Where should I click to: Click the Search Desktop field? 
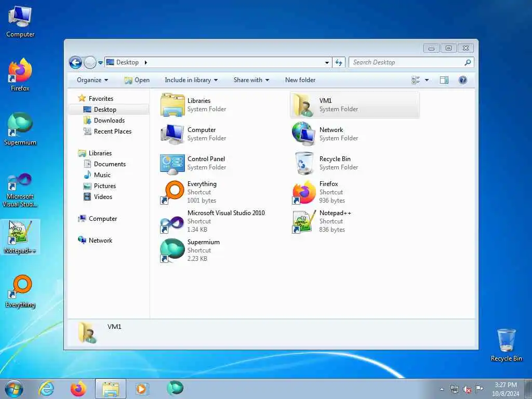pyautogui.click(x=411, y=62)
